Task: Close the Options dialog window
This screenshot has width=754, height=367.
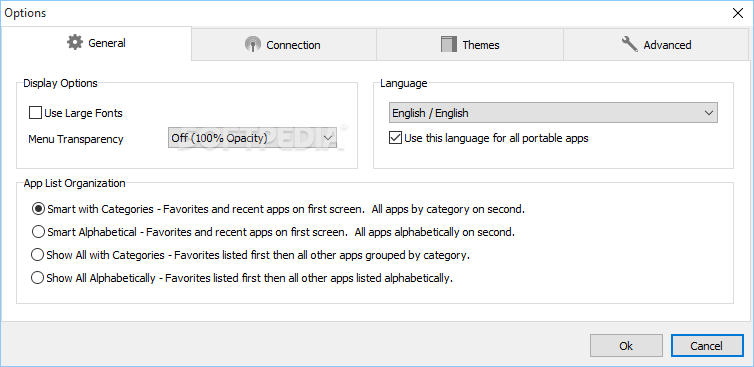Action: [738, 13]
